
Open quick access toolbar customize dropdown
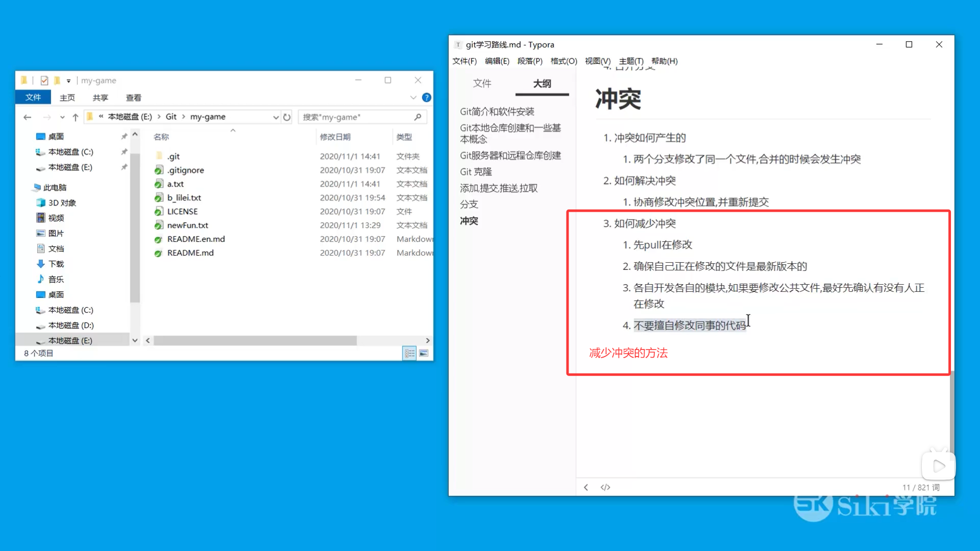(68, 81)
